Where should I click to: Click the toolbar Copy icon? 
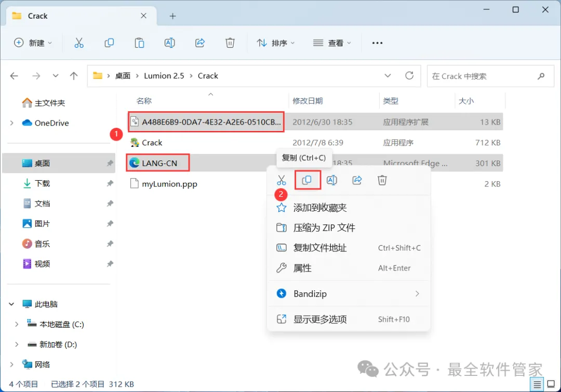tap(109, 43)
